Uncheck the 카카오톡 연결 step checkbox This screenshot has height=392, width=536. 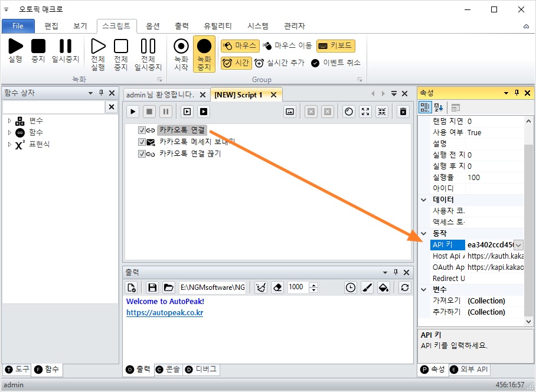pyautogui.click(x=142, y=130)
